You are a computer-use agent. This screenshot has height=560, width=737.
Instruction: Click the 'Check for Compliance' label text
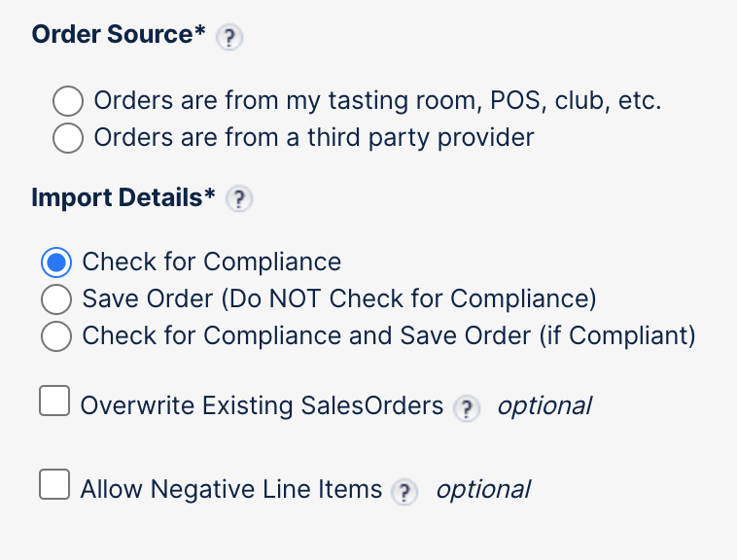click(x=212, y=262)
